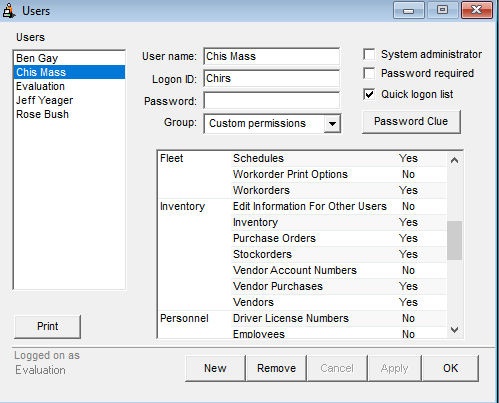Click the Custom permissions combo box
The height and width of the screenshot is (403, 499).
point(272,124)
